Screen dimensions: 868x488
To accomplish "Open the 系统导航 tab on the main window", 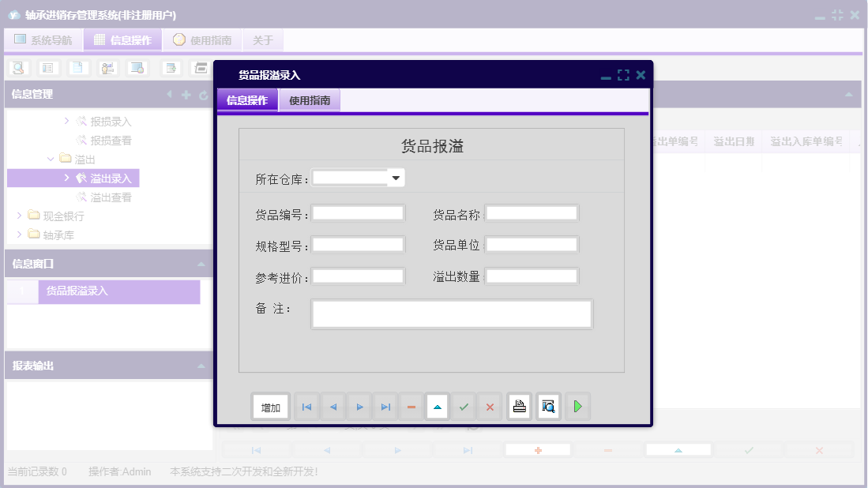I will click(x=42, y=39).
